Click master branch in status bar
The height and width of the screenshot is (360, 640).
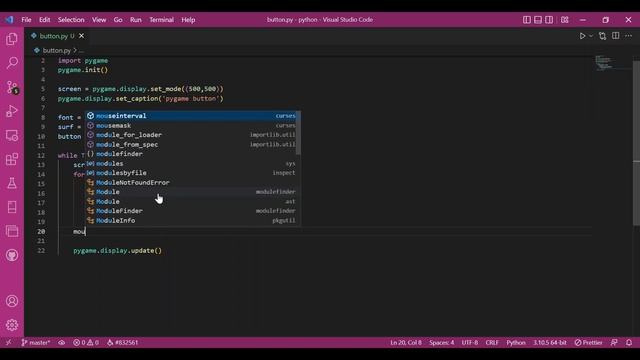(x=36, y=342)
